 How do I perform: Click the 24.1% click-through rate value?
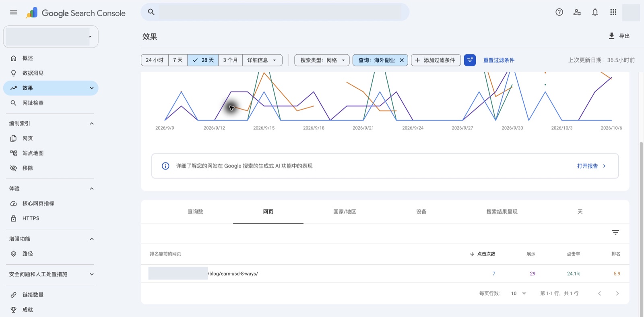574,273
